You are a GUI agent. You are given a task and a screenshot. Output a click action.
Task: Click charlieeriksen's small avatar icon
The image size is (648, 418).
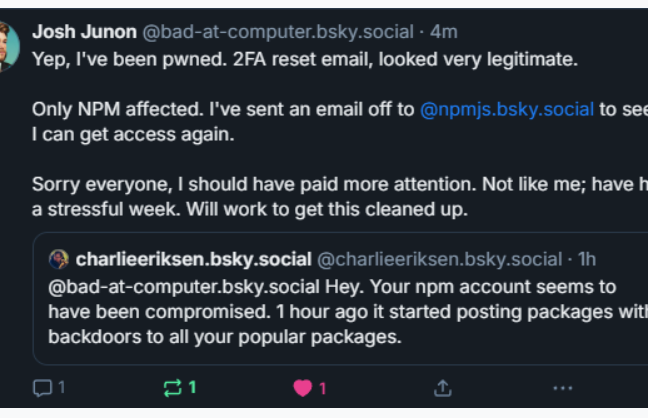(x=59, y=260)
